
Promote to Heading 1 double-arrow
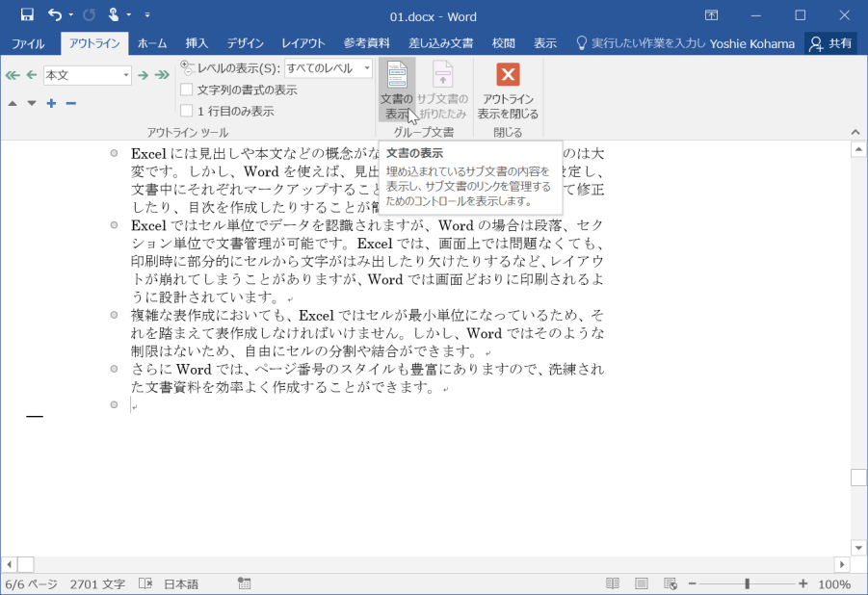click(13, 75)
